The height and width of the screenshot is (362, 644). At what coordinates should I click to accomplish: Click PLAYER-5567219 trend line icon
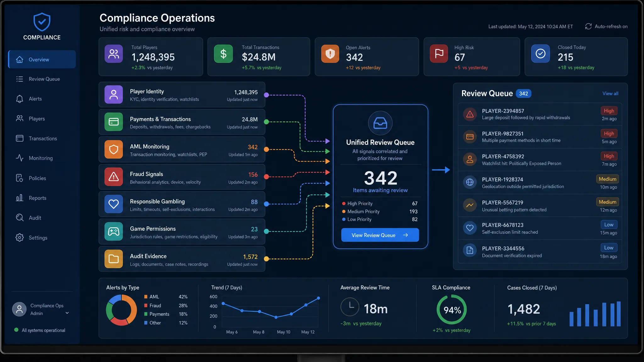(470, 205)
